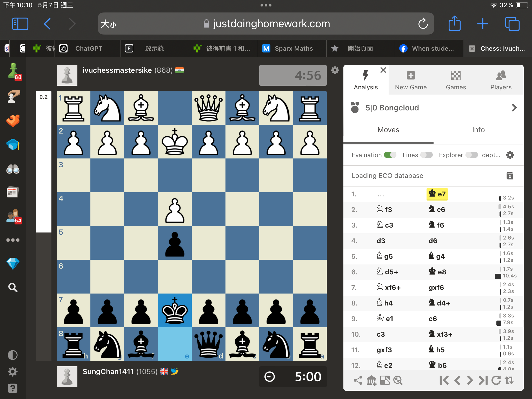This screenshot has height=399, width=532.
Task: Open the analysis display settings gear menu
Action: click(510, 155)
